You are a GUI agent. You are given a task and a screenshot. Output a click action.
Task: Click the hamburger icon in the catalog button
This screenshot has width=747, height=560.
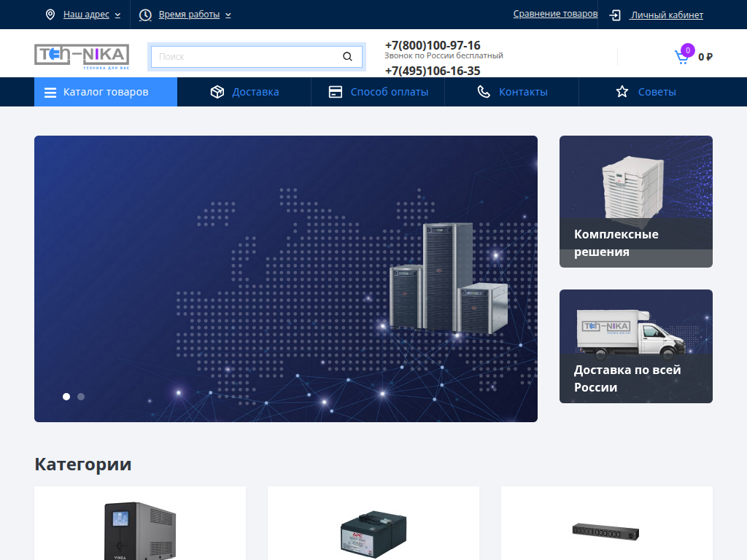(x=50, y=93)
